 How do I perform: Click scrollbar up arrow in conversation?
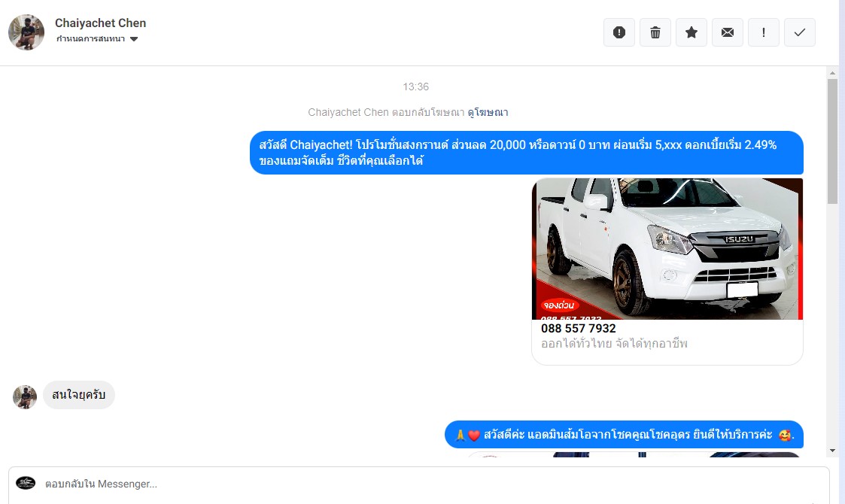pos(833,73)
